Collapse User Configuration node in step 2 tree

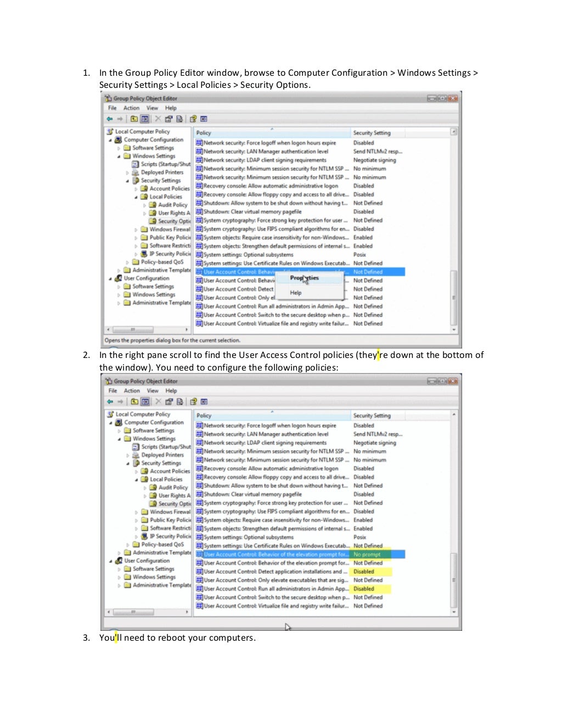(111, 561)
